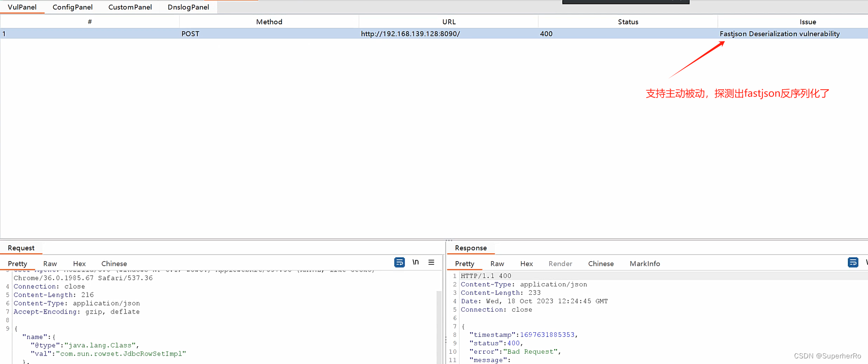Click the Date response header line

click(x=534, y=301)
